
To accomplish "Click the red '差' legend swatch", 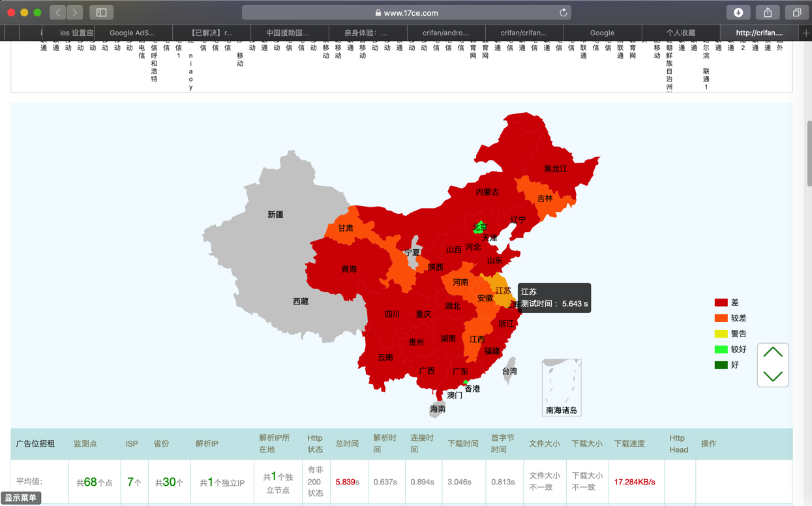I will click(x=721, y=303).
